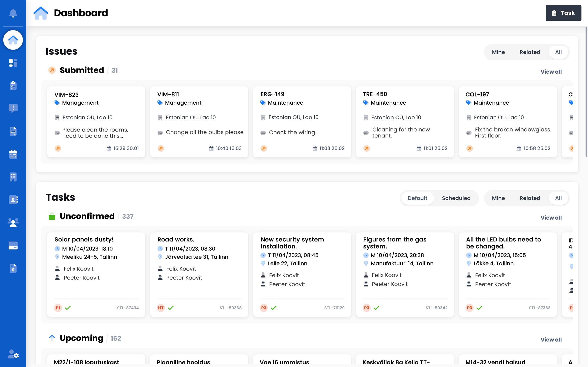Image resolution: width=588 pixels, height=367 pixels.
Task: Open the calendar icon in sidebar
Action: 13,154
